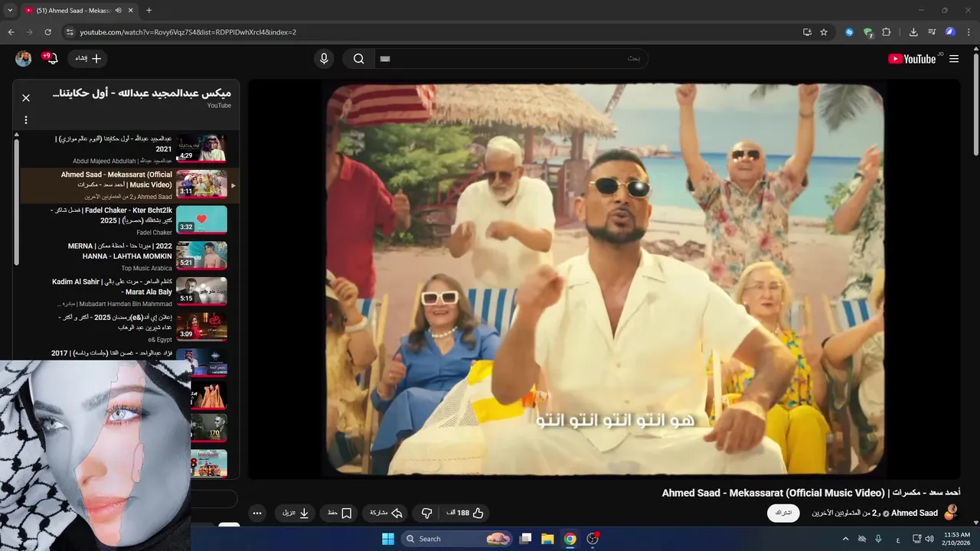Screen dimensions: 980x551
Task: Open the Windows Start menu
Action: 387,539
